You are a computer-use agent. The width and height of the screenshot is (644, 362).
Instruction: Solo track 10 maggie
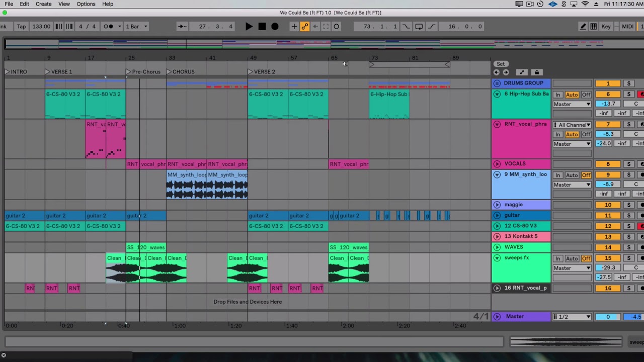(628, 205)
